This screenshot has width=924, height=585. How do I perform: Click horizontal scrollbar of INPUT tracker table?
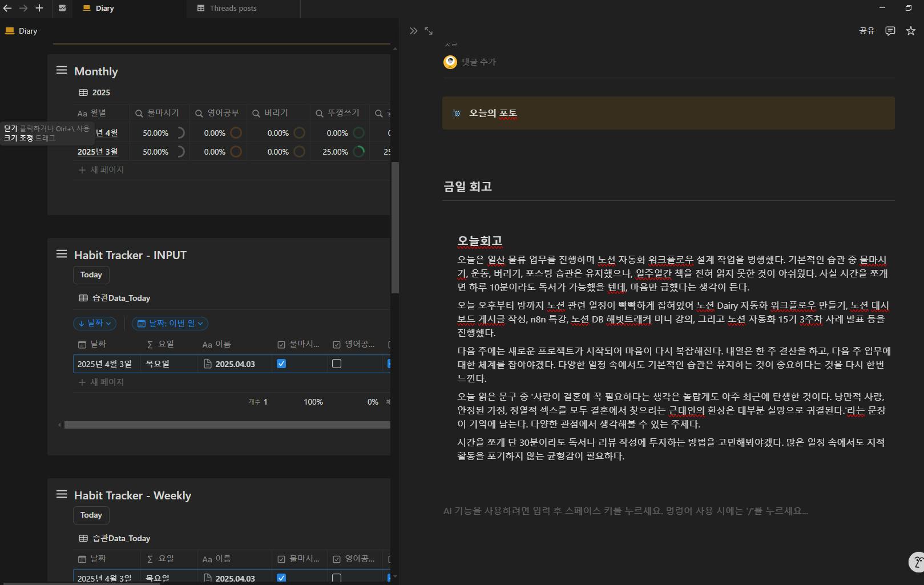pos(227,425)
